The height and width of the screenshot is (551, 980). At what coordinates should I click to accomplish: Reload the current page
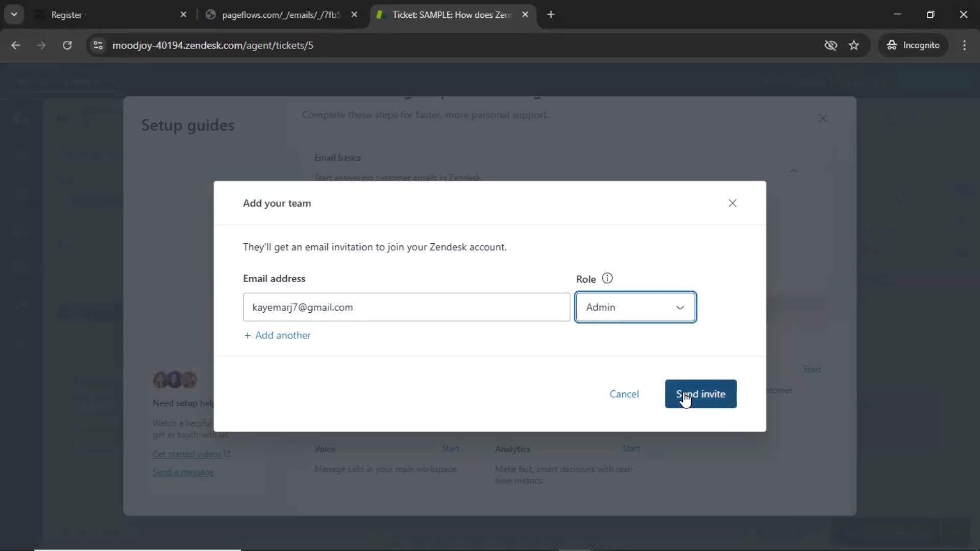pos(67,45)
